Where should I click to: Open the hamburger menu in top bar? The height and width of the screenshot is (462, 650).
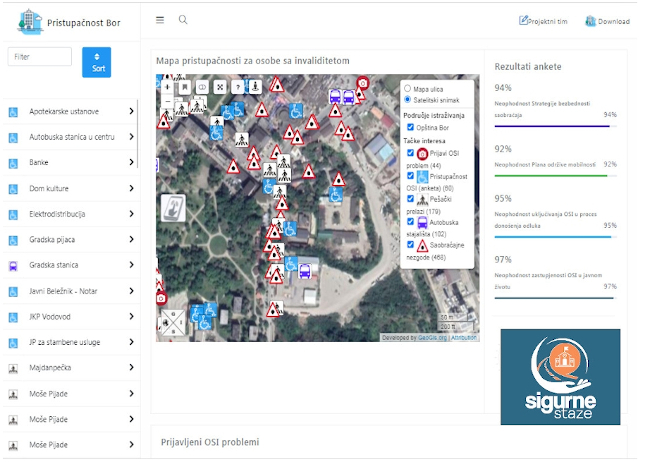point(160,19)
